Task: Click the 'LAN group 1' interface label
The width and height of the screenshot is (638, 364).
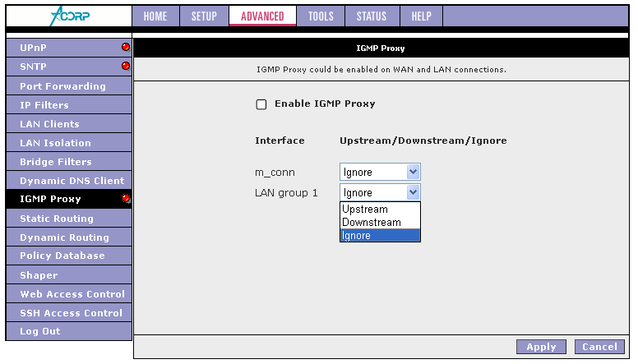Action: click(286, 193)
